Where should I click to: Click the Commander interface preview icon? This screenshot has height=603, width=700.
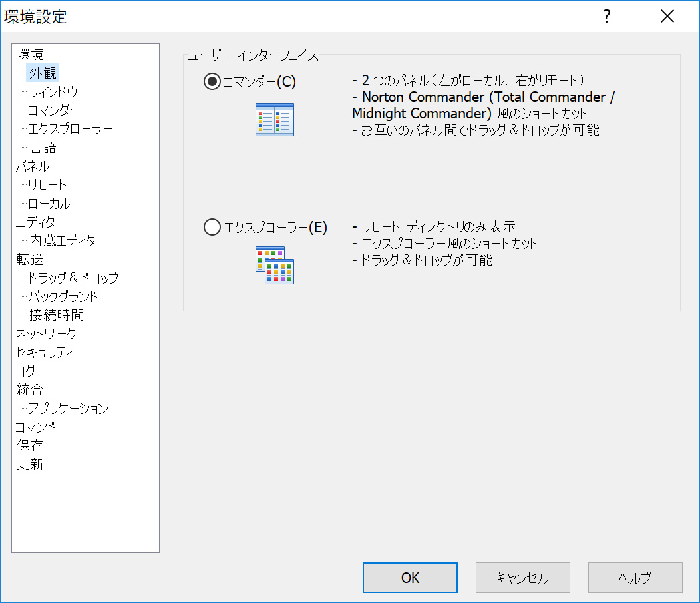274,120
